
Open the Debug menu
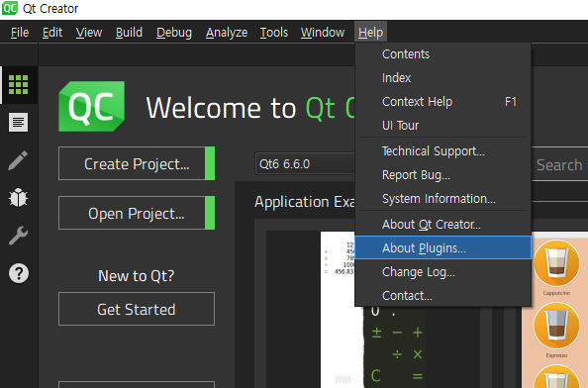click(x=174, y=33)
